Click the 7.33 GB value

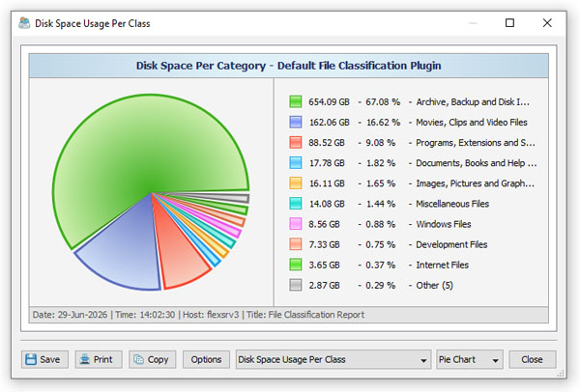click(x=324, y=244)
